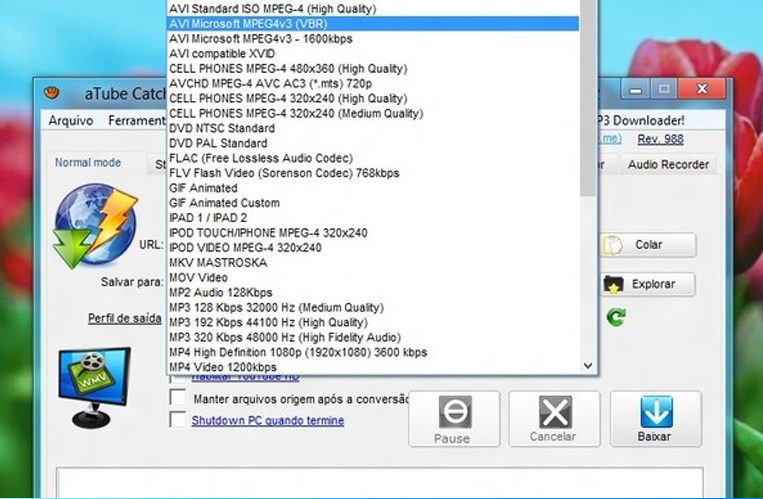Pick GIF Animated Custom profile

(373, 203)
